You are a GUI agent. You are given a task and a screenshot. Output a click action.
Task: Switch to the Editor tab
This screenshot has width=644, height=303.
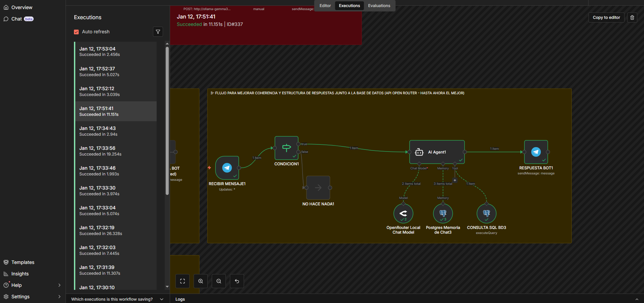[325, 6]
